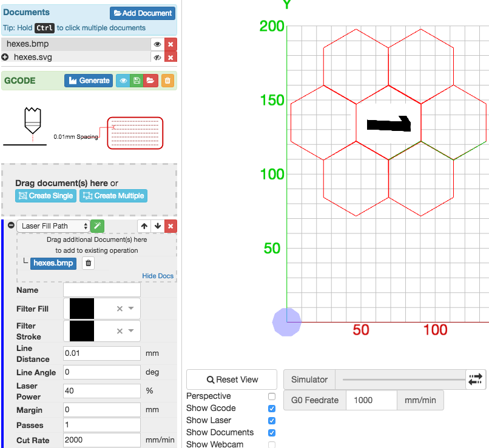Enable the Perspective checkbox

[272, 396]
